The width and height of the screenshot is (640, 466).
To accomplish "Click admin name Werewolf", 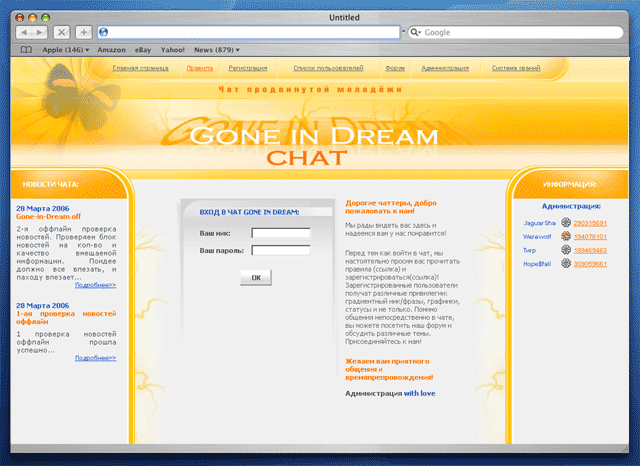I will pos(537,237).
